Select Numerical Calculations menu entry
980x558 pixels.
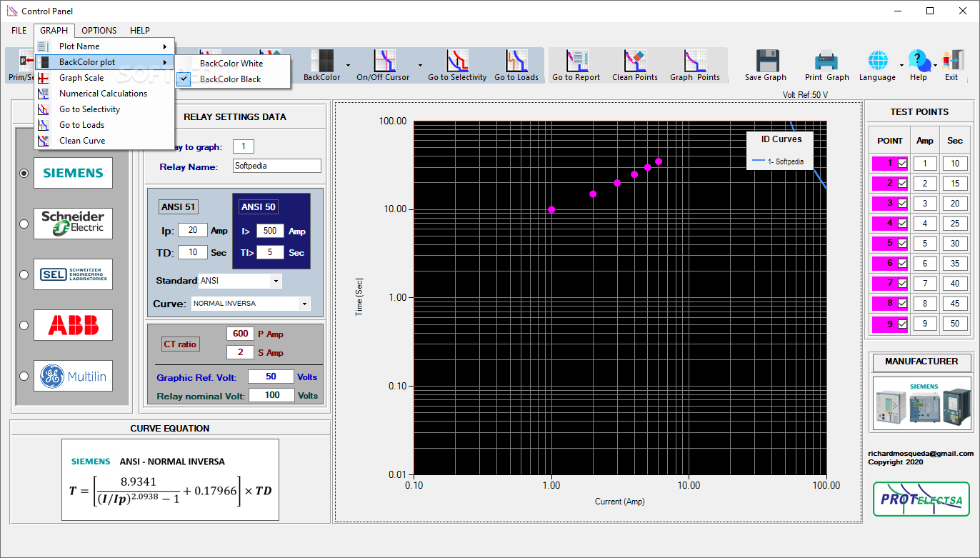(104, 94)
